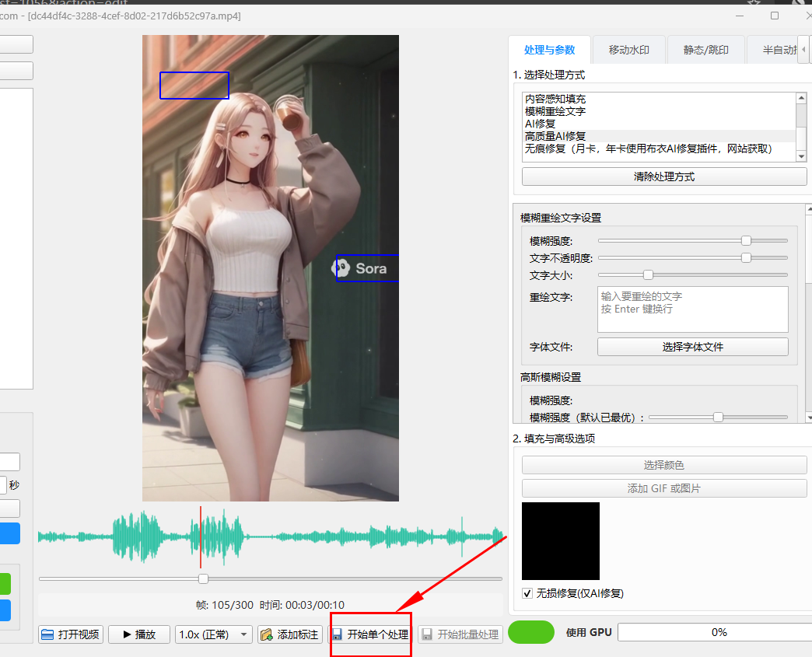Click the 添加标注 add annotation button
Screen dimensions: 812x657
[x=289, y=634]
